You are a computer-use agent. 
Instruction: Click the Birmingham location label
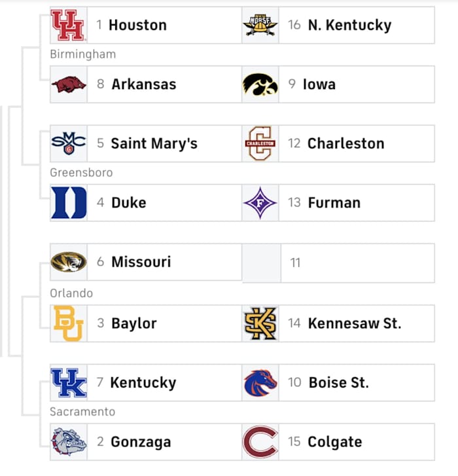82,54
